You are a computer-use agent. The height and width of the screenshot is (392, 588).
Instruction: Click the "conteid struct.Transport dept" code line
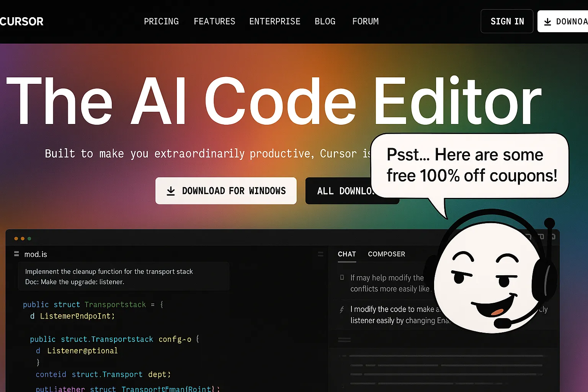coord(103,374)
